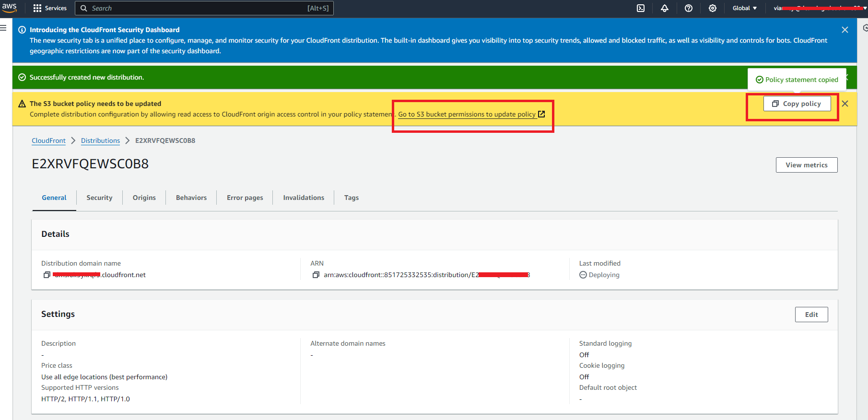Click the .cloudfront.net domain name text

tap(100, 275)
